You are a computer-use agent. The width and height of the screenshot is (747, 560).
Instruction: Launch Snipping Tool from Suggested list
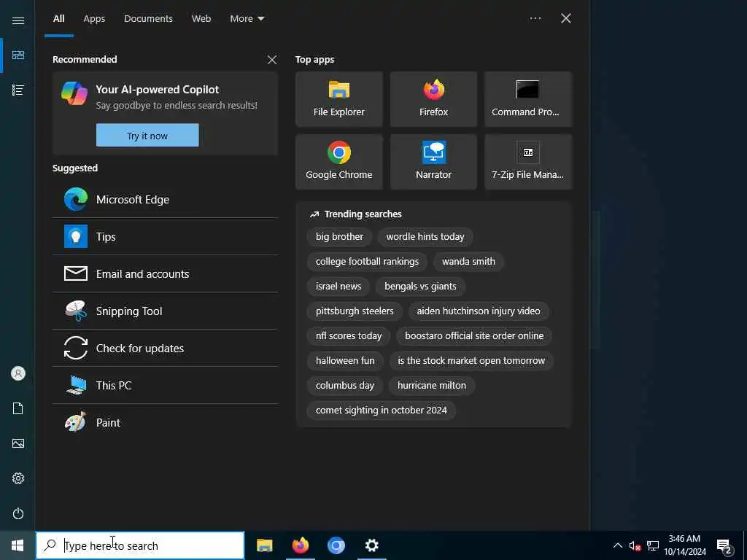point(166,311)
